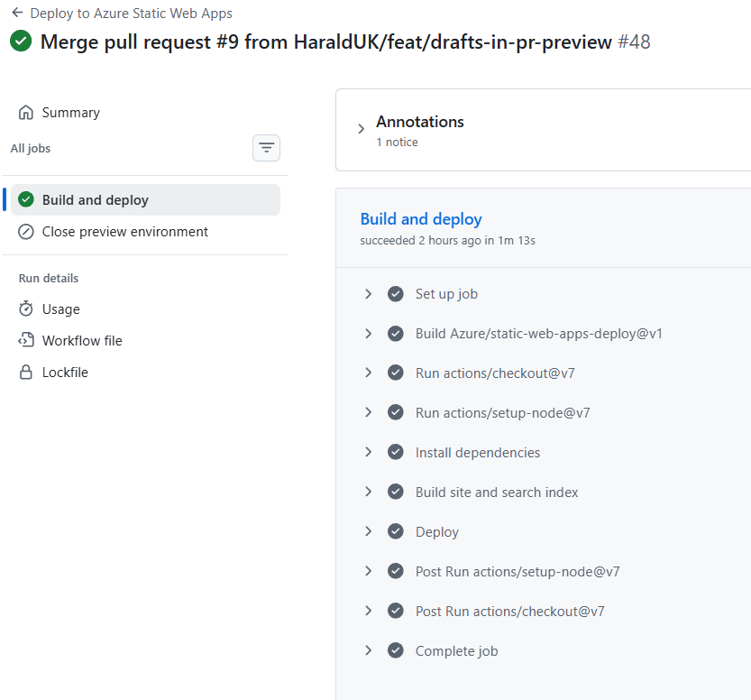Click the Install dependencies status checkmark
The width and height of the screenshot is (751, 700).
[x=396, y=452]
